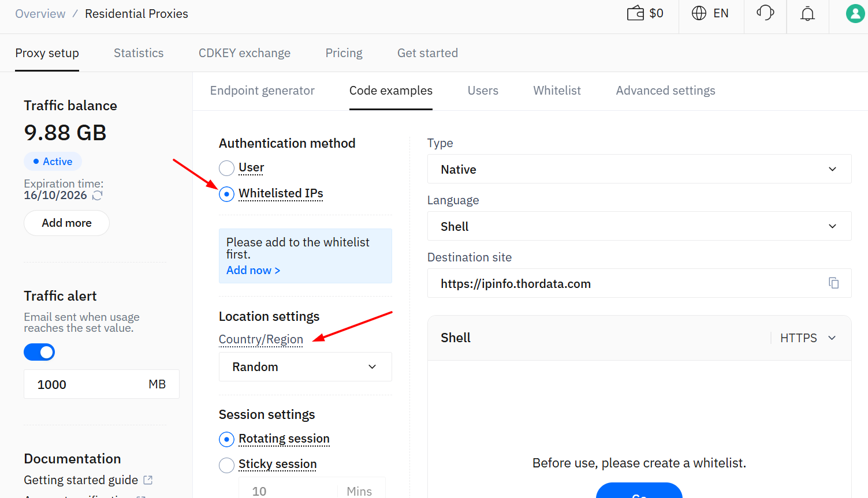868x498 pixels.
Task: Select Sticky session option
Action: 226,465
